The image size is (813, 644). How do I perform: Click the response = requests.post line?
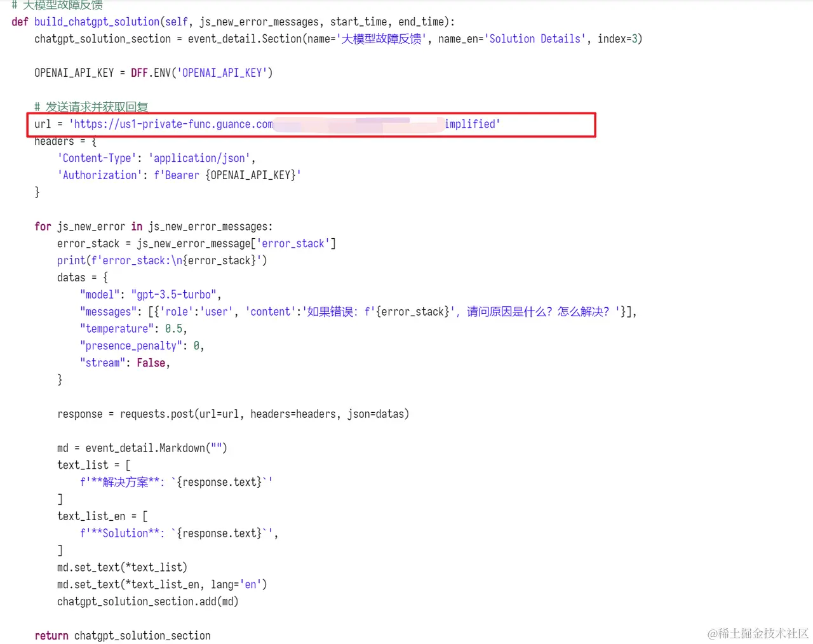(x=233, y=414)
